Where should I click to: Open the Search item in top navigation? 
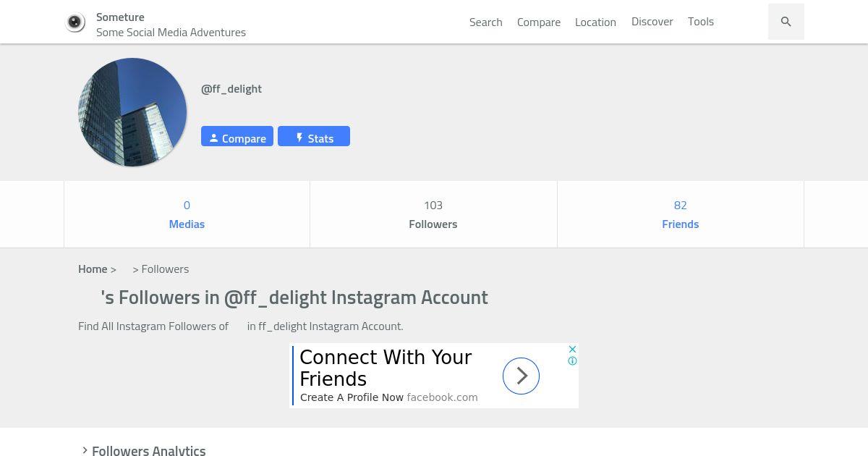485,22
